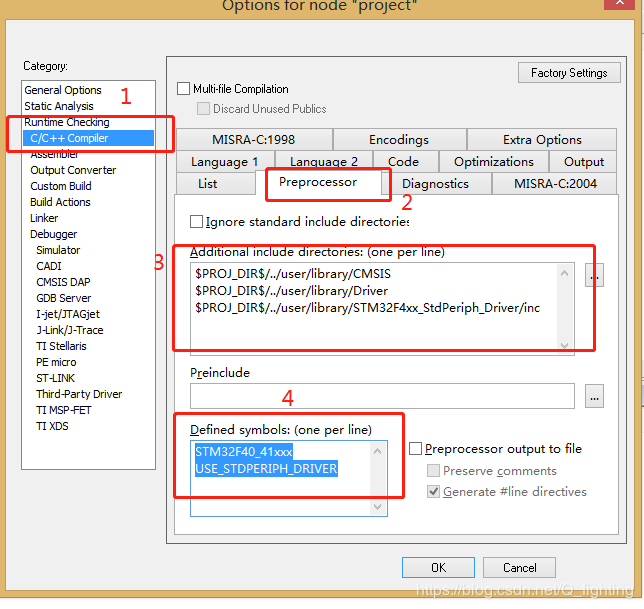Select CMSIS DAP category
Screen dimensions: 644x609
pyautogui.click(x=63, y=282)
